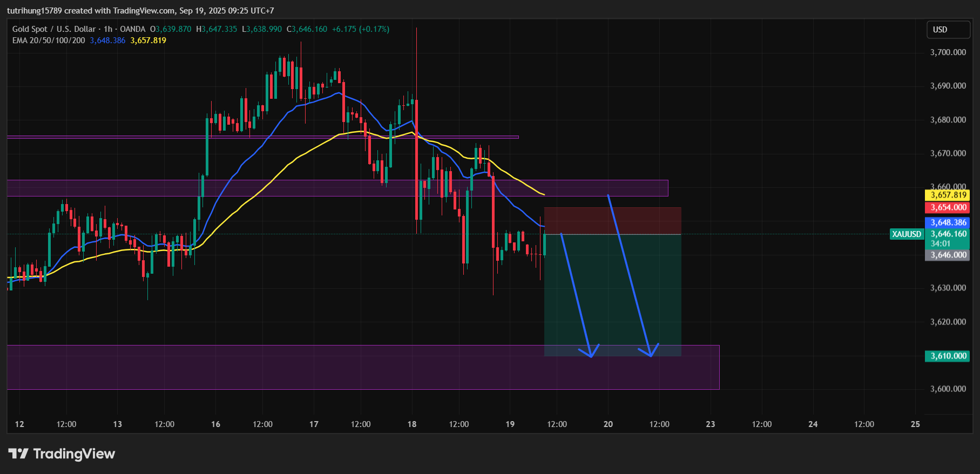Image resolution: width=980 pixels, height=474 pixels.
Task: Click the 3,670.000 price scale label
Action: click(x=948, y=153)
